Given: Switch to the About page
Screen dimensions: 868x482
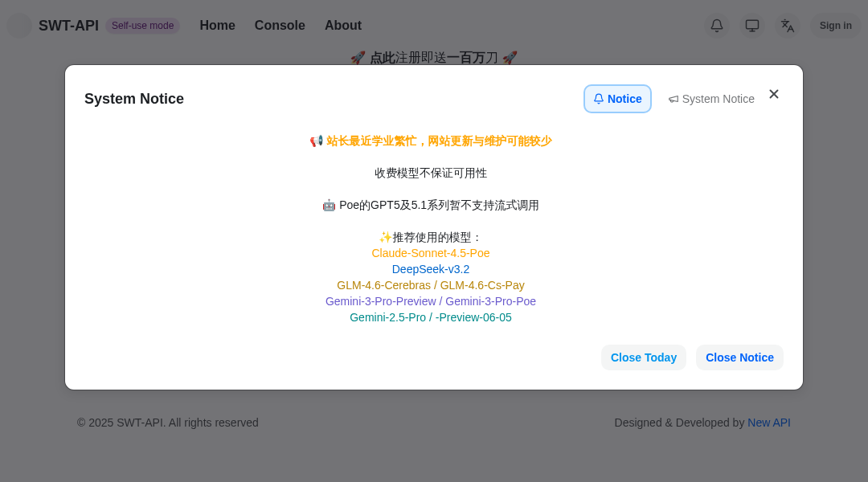Looking at the screenshot, I should pos(342,25).
